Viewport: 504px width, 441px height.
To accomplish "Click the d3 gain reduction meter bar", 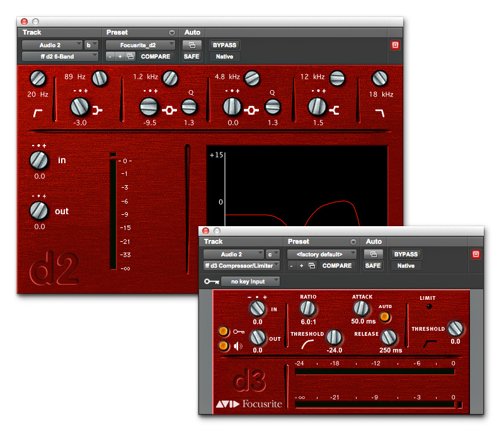I will point(374,372).
